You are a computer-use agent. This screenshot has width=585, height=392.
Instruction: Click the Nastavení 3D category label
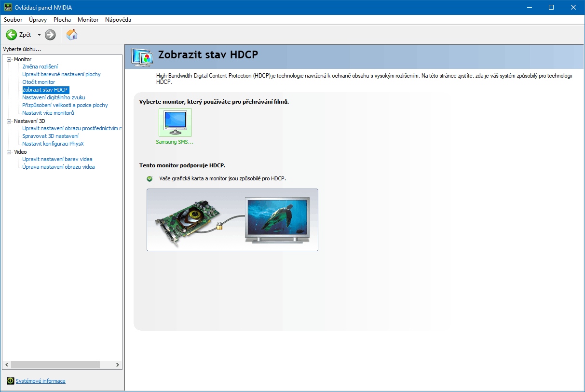point(29,121)
